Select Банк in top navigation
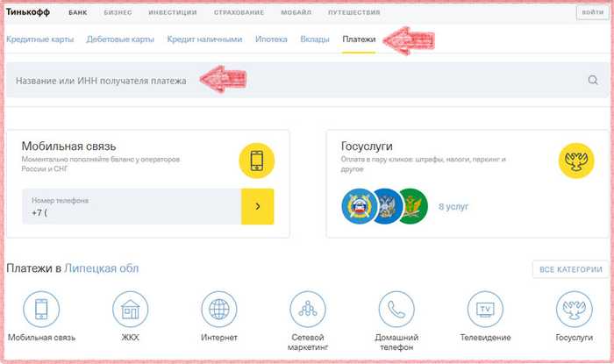The image size is (614, 364). tap(77, 12)
